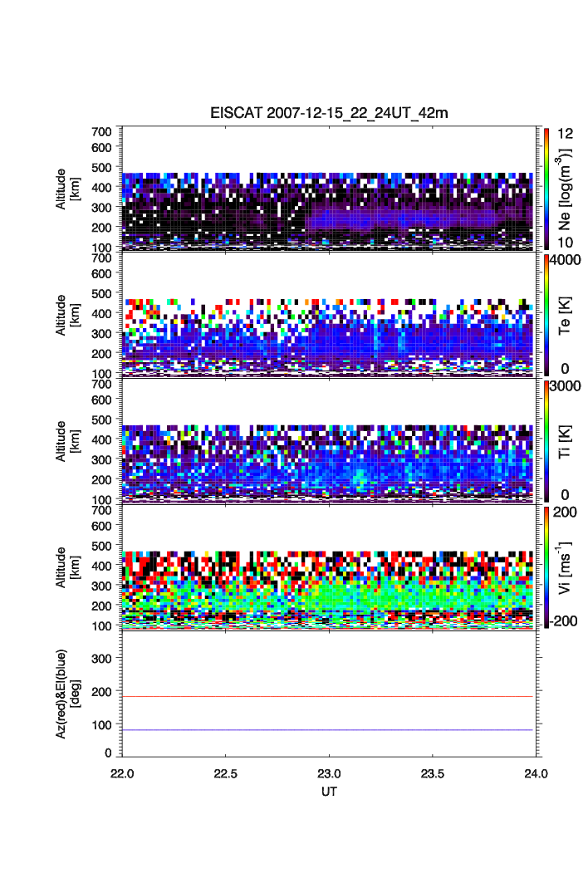
Task: Click the Vi ion velocity color bar
Action: (x=546, y=567)
